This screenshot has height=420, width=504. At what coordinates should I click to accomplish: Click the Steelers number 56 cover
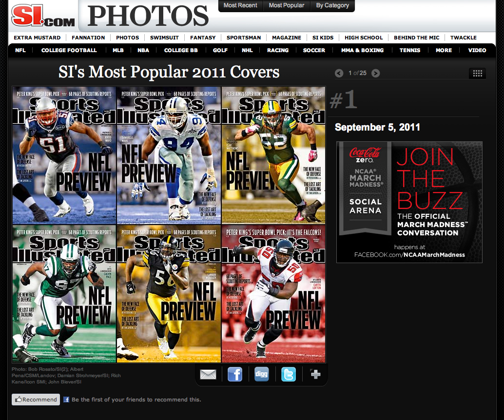click(169, 294)
